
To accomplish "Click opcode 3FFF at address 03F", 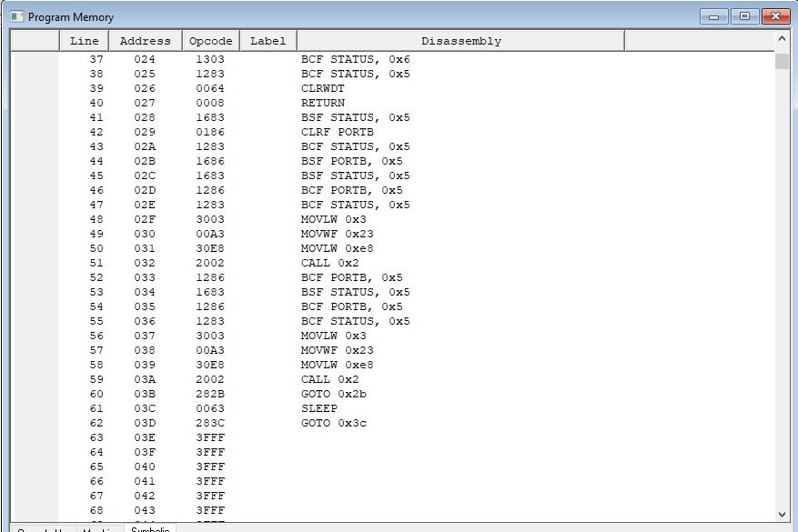I will [x=210, y=452].
